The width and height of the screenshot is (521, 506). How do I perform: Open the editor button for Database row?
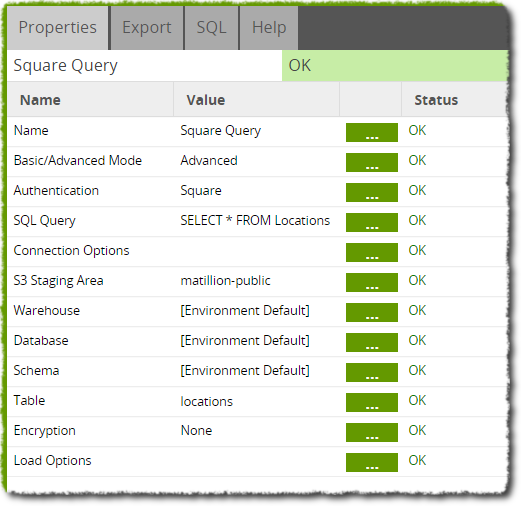coord(372,342)
